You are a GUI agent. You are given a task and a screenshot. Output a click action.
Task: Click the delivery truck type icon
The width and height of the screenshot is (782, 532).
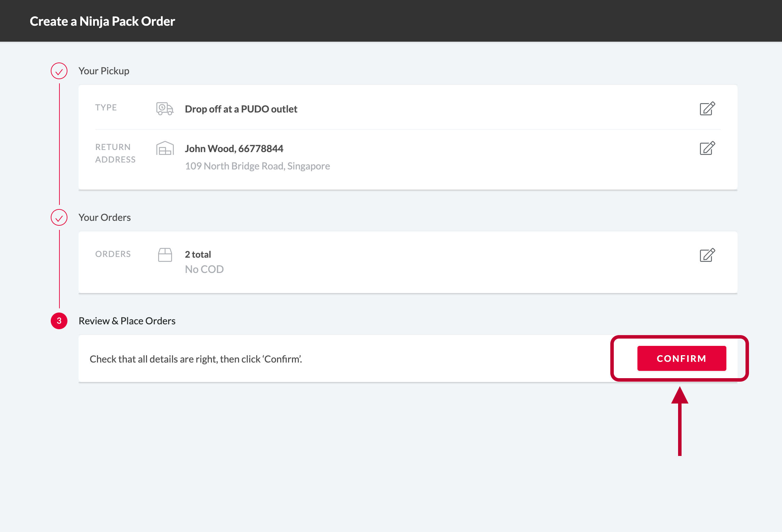click(x=165, y=109)
